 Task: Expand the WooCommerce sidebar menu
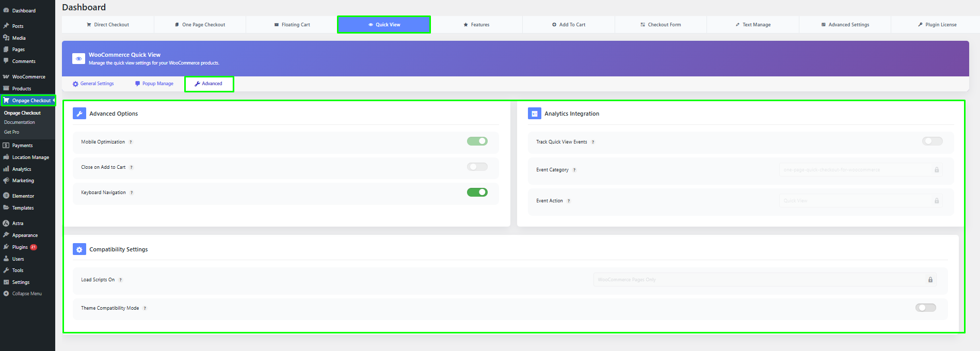pyautogui.click(x=28, y=77)
